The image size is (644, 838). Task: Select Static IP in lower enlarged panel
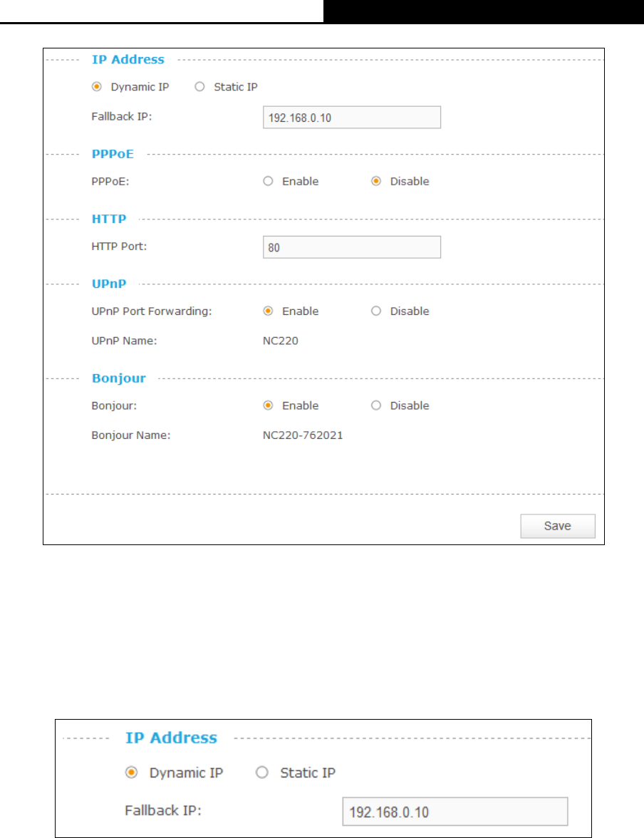262,772
